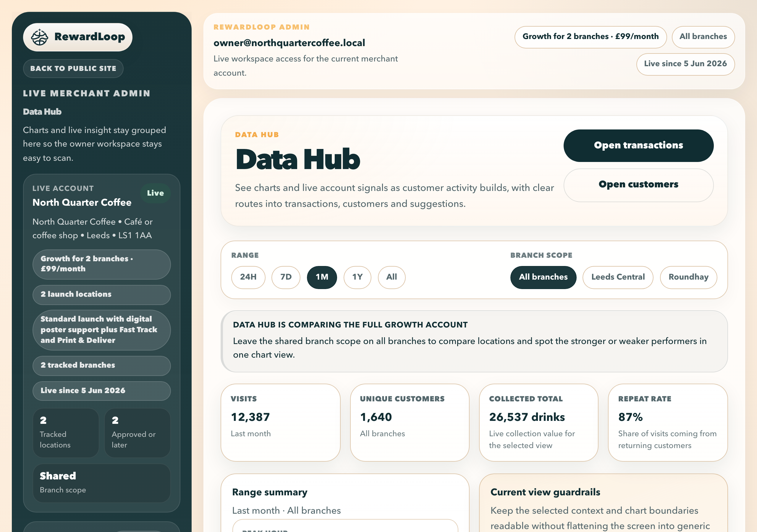Click the Range summary heading
757x532 pixels.
[x=270, y=492]
